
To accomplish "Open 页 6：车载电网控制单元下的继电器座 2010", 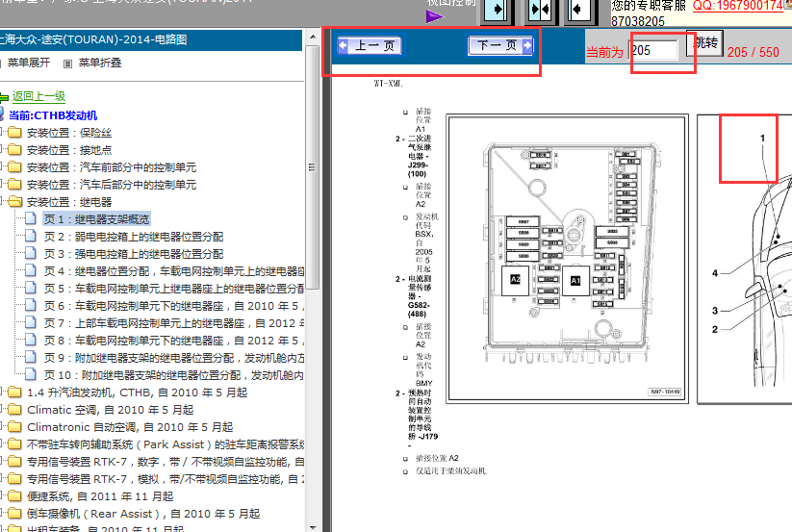I will 174,306.
